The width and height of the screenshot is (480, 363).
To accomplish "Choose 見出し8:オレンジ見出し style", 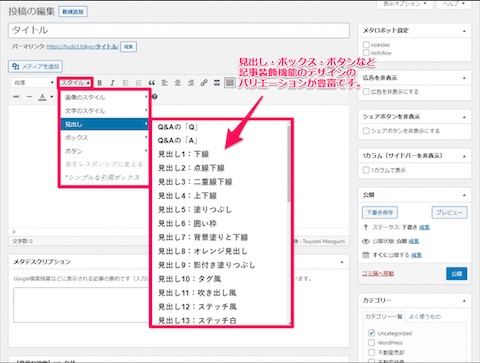I will click(x=203, y=251).
